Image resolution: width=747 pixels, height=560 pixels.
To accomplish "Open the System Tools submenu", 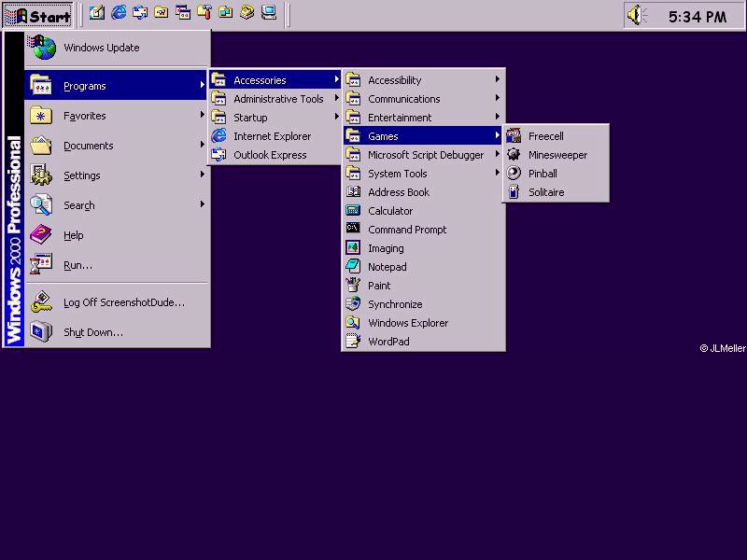I will pos(423,174).
